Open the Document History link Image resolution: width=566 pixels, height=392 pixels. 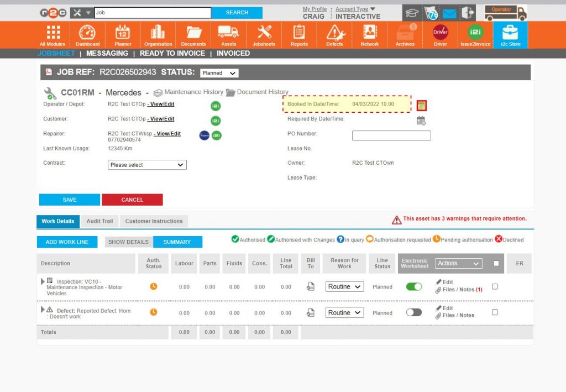(x=257, y=92)
